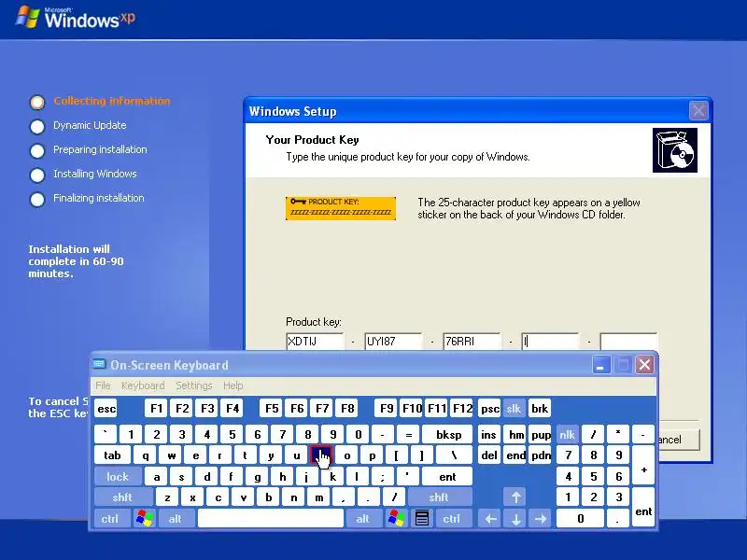Click the top-row 7 key
747x560 pixels.
pos(283,434)
